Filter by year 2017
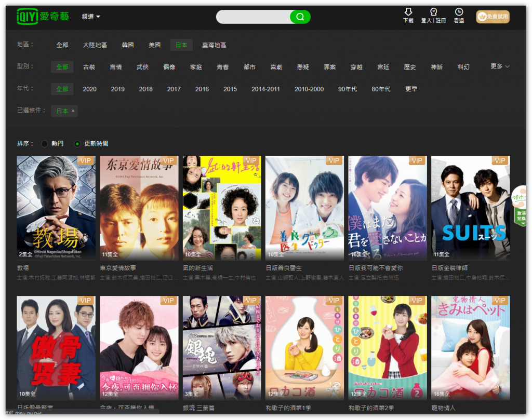This screenshot has width=532, height=420. tap(174, 89)
